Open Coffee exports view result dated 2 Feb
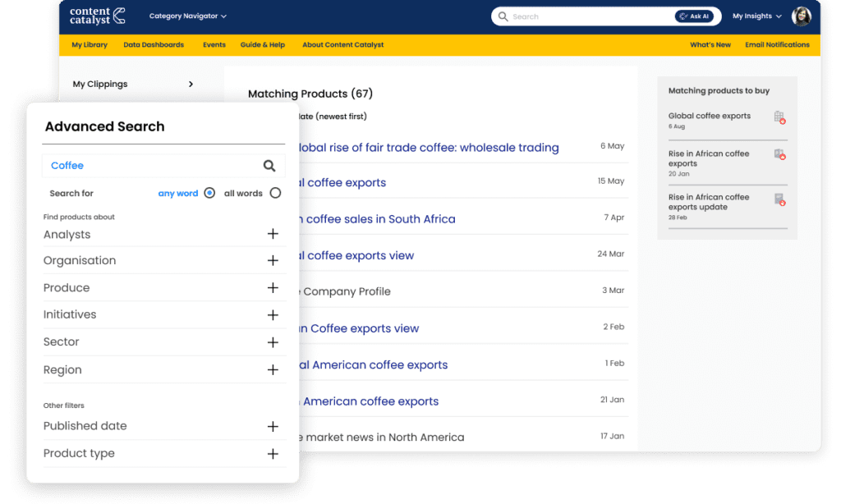This screenshot has height=504, width=841. [x=359, y=328]
